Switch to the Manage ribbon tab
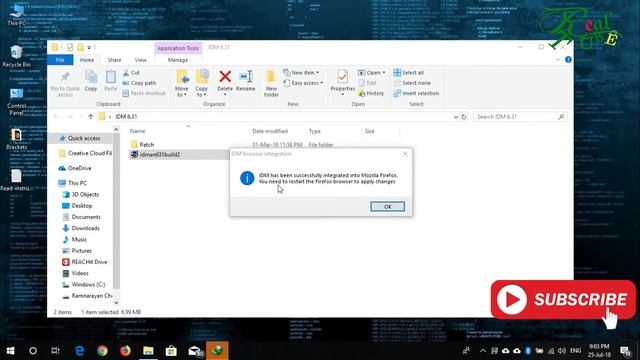The image size is (640, 360). [x=178, y=60]
